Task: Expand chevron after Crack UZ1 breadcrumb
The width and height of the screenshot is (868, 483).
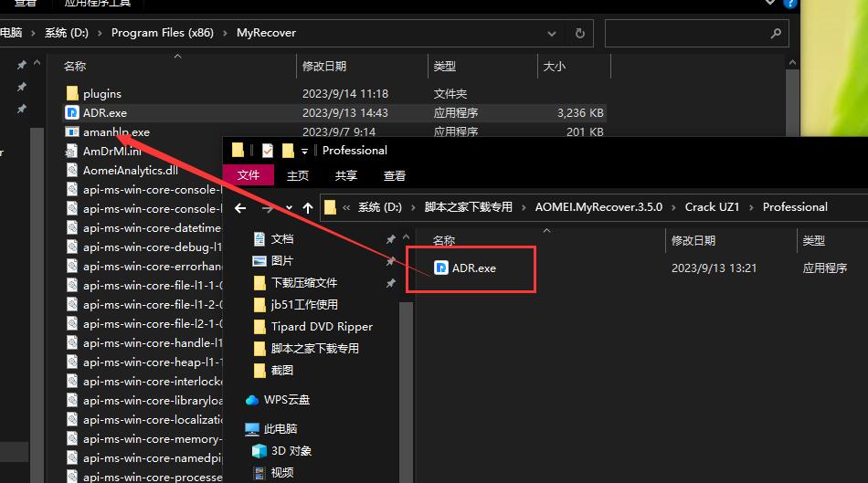Action: point(751,207)
